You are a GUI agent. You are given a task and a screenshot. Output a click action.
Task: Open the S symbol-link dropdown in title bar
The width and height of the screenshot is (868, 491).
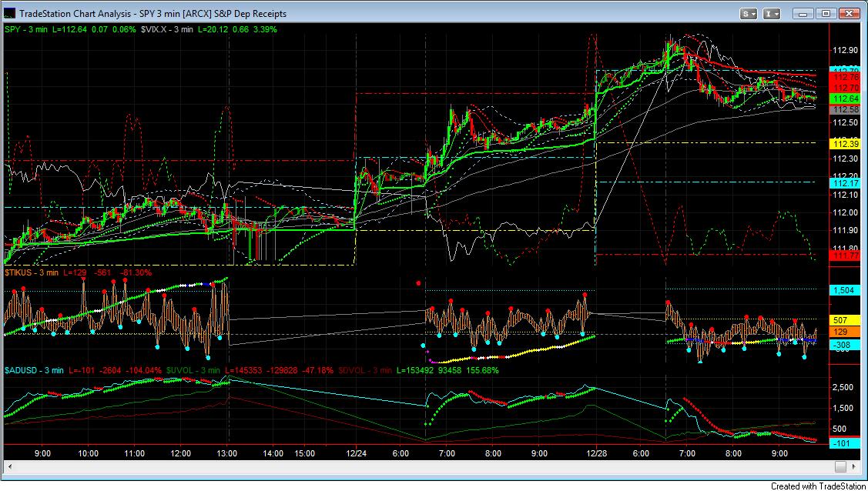(749, 13)
